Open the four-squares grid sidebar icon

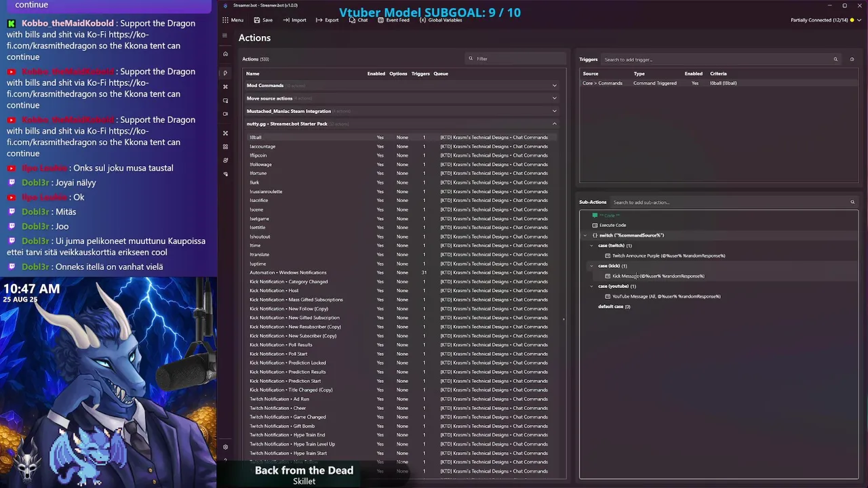point(226,146)
